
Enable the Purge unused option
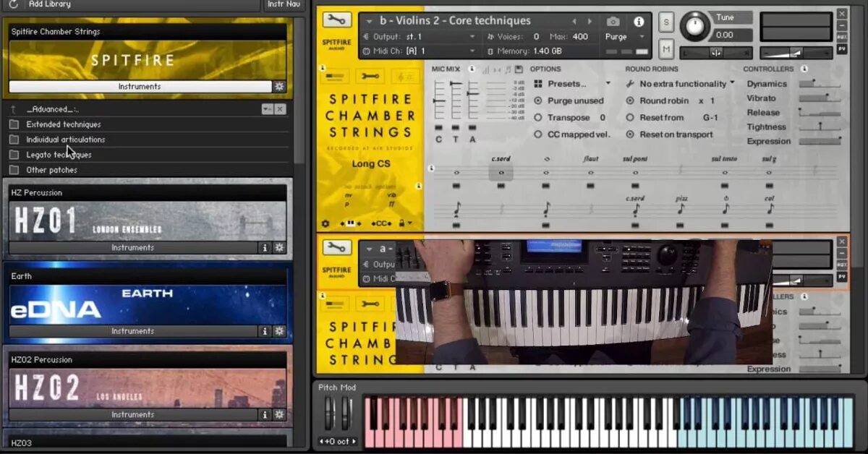point(537,101)
